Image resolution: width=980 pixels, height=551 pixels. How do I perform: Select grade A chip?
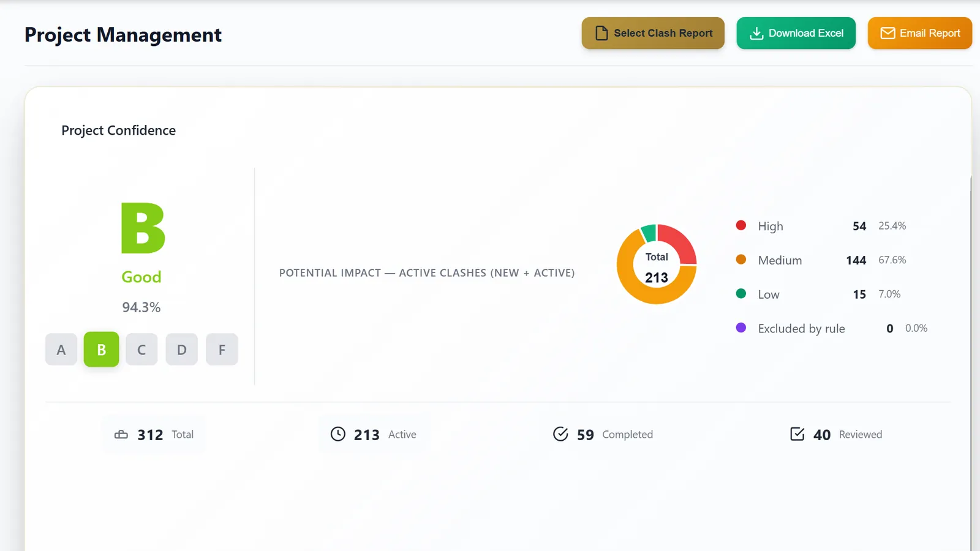pyautogui.click(x=61, y=350)
